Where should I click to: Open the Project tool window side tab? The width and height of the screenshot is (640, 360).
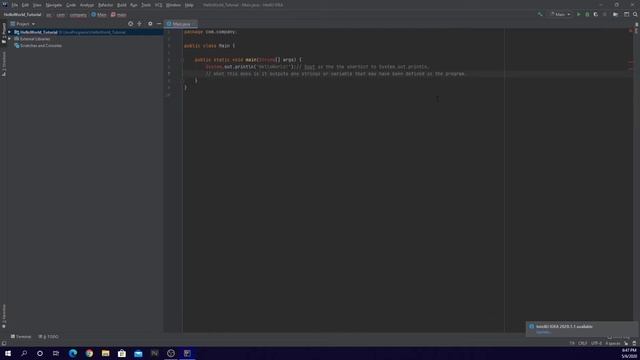tap(4, 33)
